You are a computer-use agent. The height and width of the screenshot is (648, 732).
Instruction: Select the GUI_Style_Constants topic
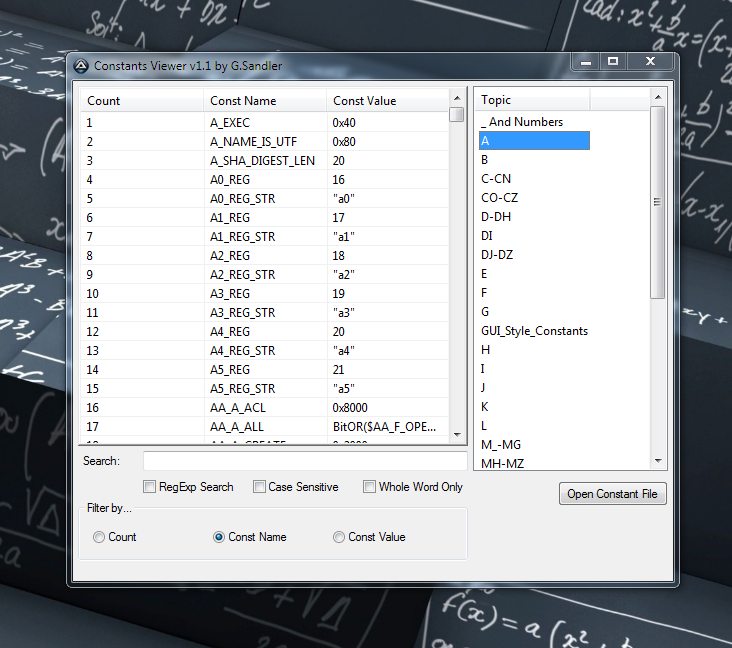(x=534, y=331)
